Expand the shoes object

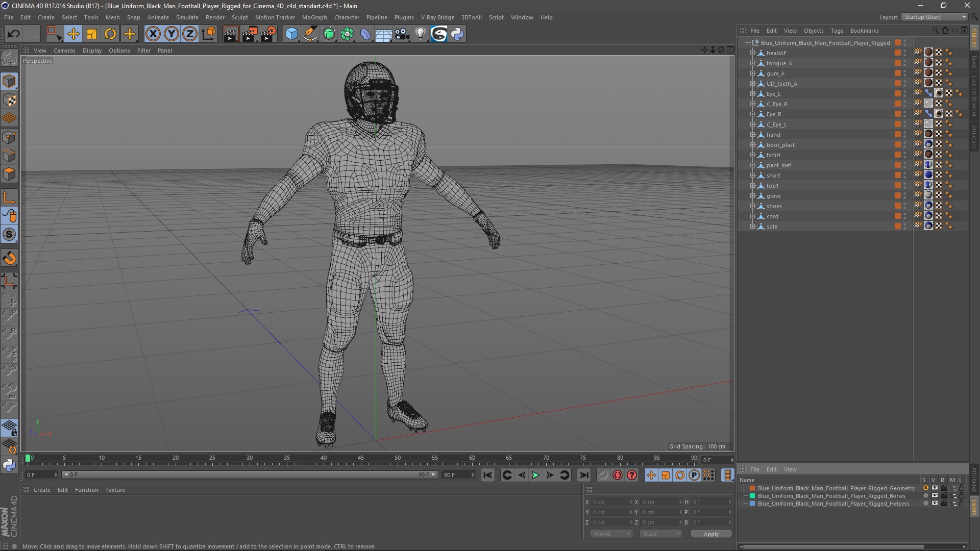pos(752,206)
